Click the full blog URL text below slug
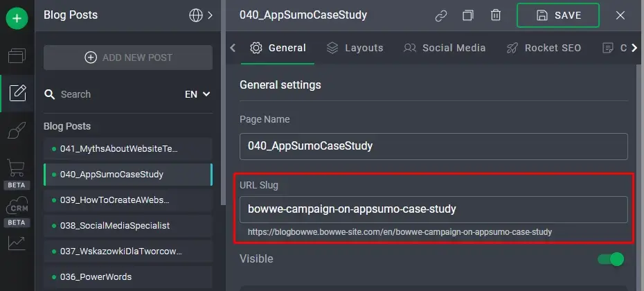This screenshot has width=644, height=291. coord(400,232)
